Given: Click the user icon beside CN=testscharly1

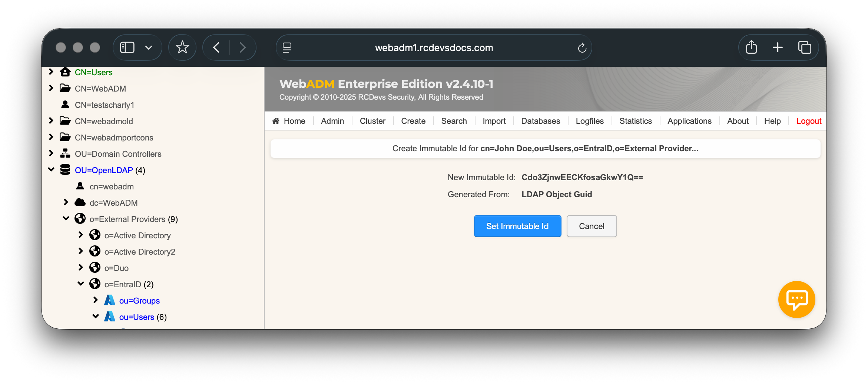Looking at the screenshot, I should click(x=65, y=105).
